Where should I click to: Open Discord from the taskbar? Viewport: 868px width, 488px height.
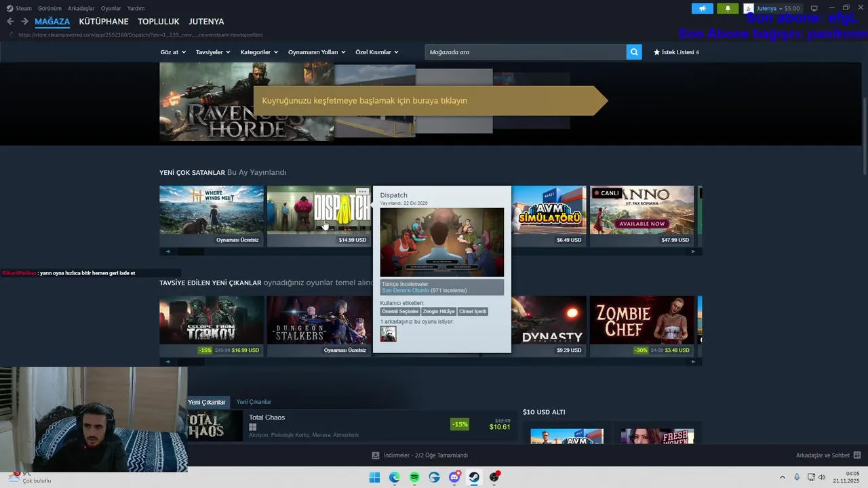pyautogui.click(x=454, y=477)
